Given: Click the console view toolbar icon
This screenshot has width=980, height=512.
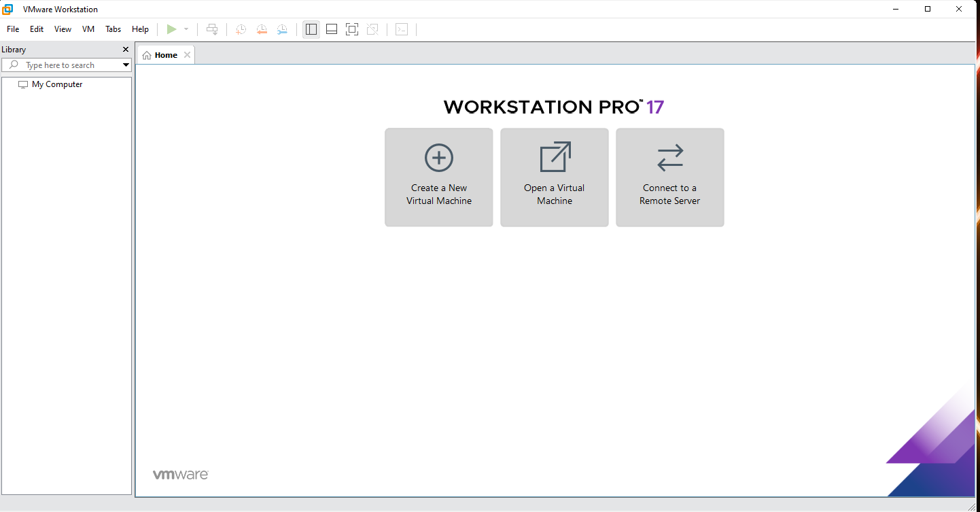Looking at the screenshot, I should [x=402, y=29].
